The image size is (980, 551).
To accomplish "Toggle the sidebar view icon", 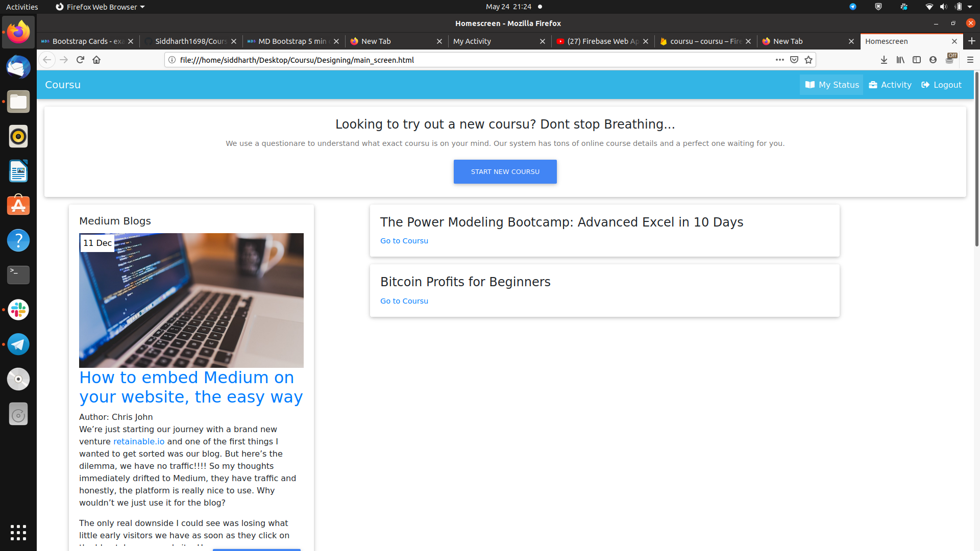I will pos(917,60).
